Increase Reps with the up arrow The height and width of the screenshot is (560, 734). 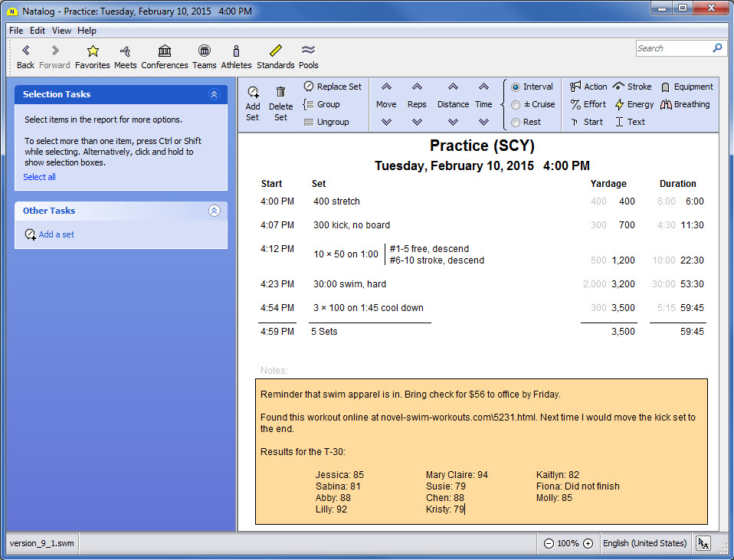point(417,87)
